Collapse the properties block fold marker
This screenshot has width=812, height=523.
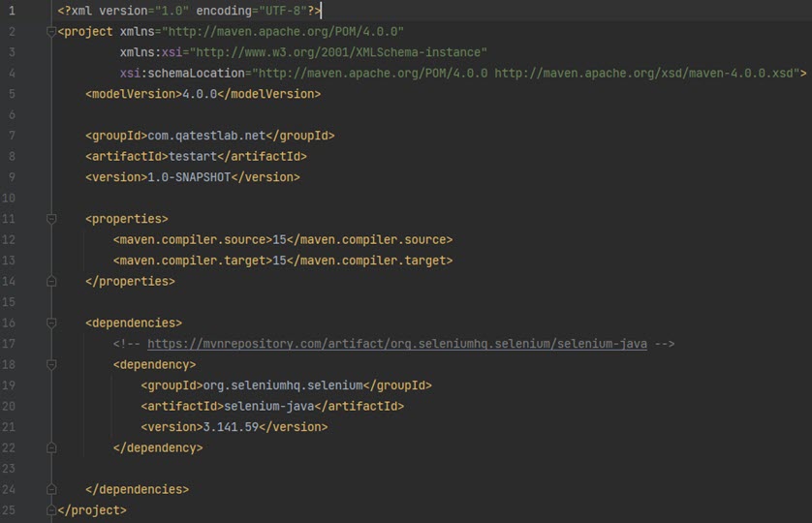[x=51, y=219]
